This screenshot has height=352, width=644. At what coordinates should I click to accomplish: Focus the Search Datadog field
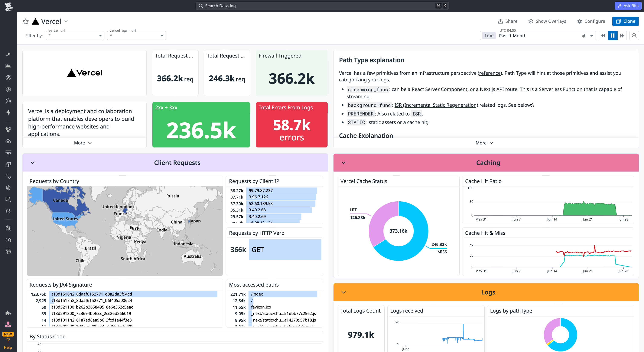(322, 6)
